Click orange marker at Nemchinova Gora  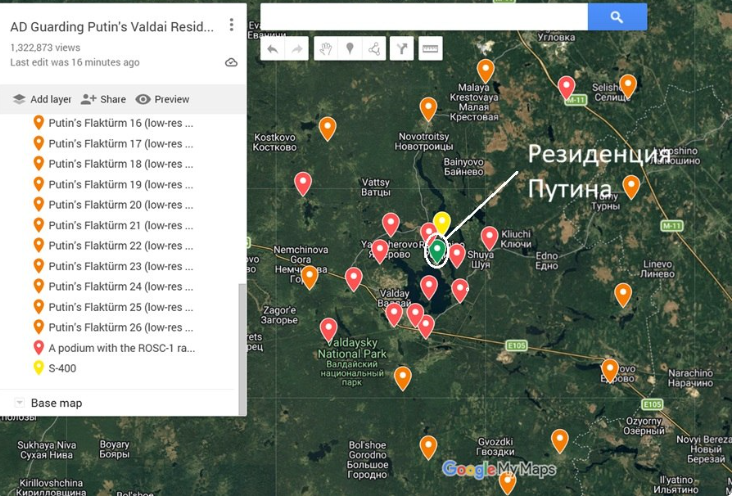pos(309,276)
